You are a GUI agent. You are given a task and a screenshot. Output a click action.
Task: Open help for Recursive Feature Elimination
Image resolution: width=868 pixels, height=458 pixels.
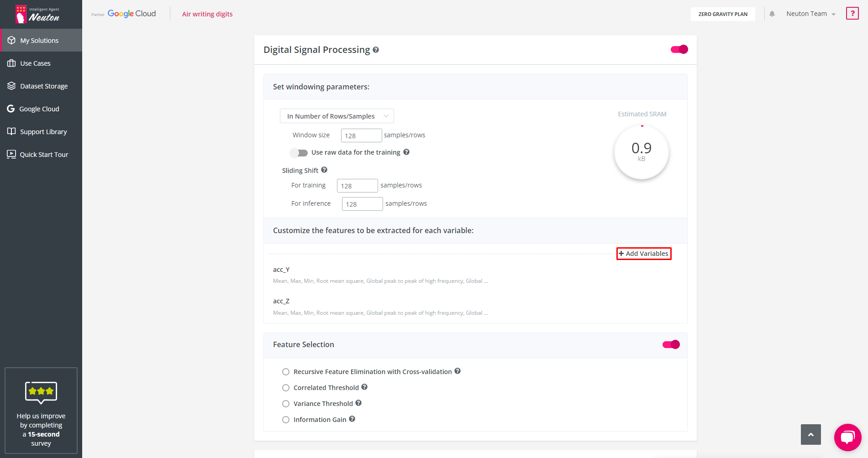point(458,371)
